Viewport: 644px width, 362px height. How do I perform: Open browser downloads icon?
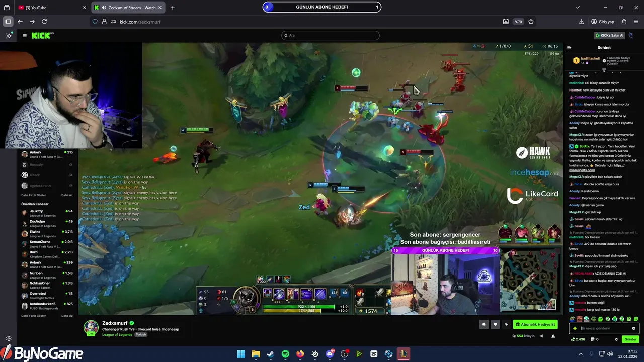581,22
